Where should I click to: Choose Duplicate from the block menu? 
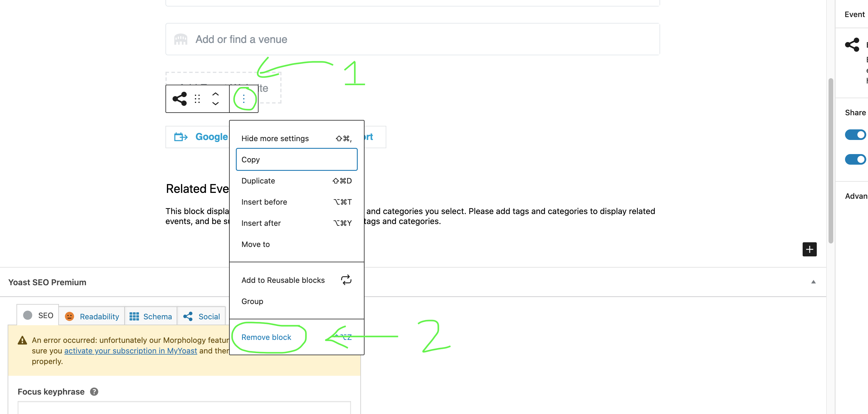(x=259, y=181)
